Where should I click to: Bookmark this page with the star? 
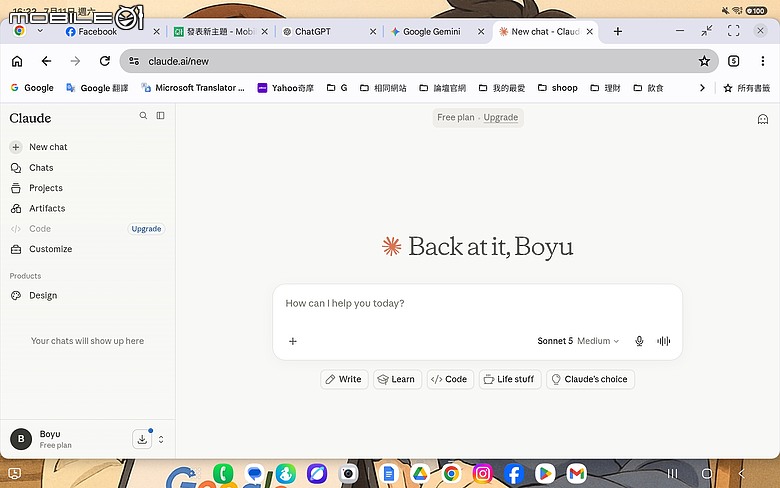point(704,61)
